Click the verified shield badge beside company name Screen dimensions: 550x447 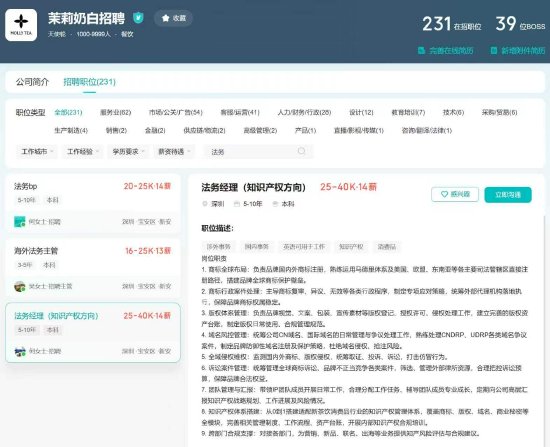(138, 18)
